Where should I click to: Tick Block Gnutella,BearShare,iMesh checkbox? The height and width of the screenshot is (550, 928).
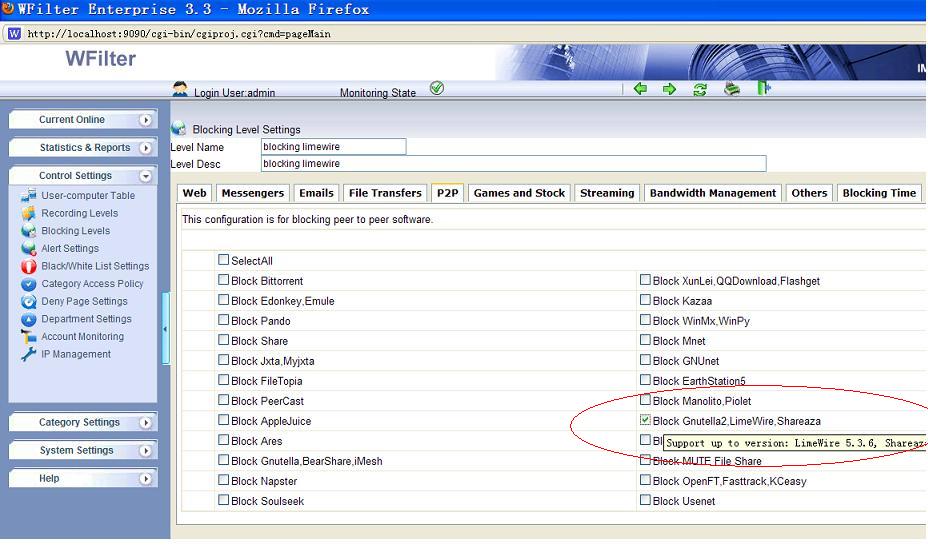(x=223, y=459)
